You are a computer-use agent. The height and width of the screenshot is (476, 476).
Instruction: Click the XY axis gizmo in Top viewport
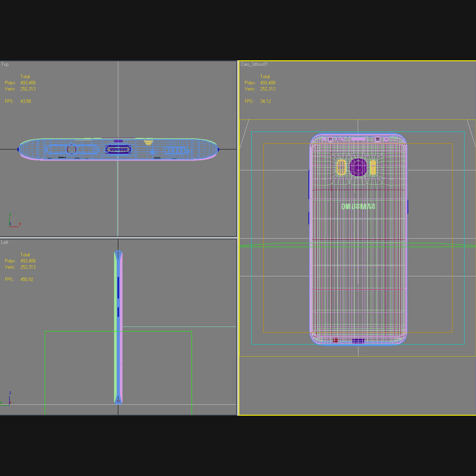[14, 221]
